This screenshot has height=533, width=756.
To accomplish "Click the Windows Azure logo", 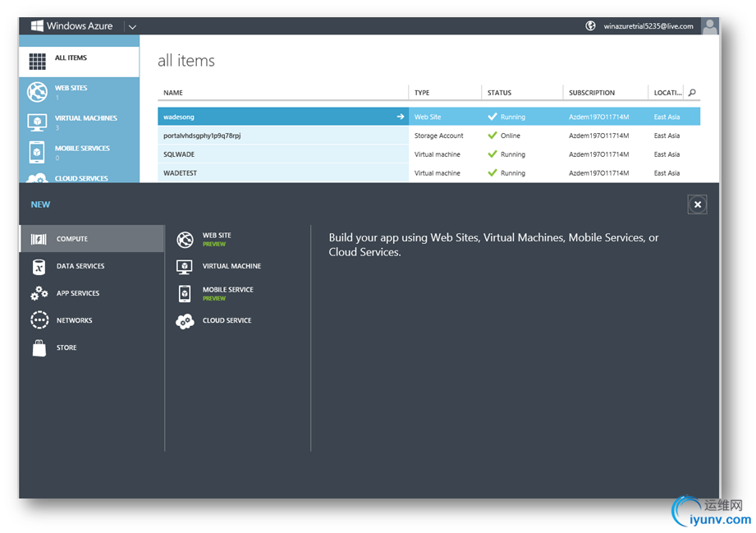I will [x=72, y=26].
